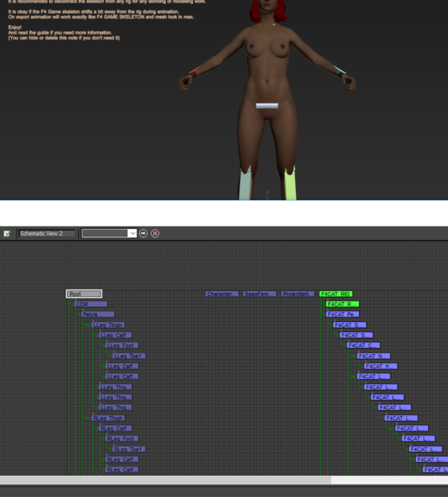Select the F4CAT H... node
This screenshot has width=448, height=497.
pyautogui.click(x=380, y=366)
